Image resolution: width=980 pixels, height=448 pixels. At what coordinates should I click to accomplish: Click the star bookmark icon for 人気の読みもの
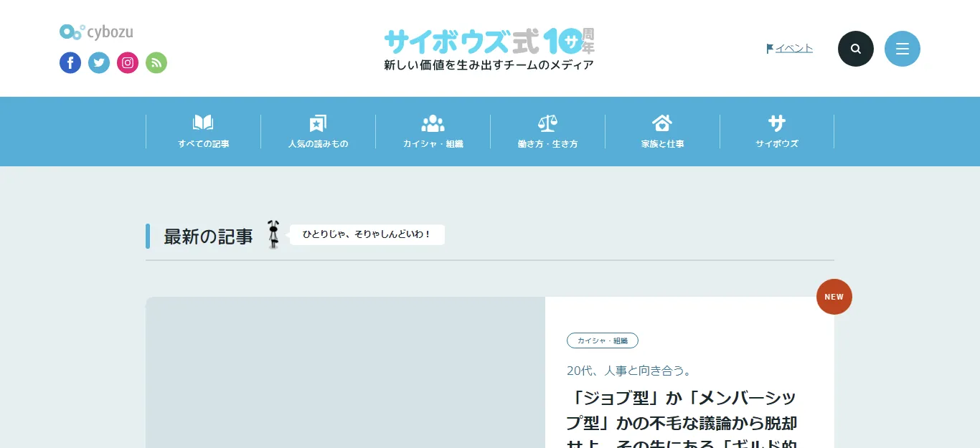point(318,123)
